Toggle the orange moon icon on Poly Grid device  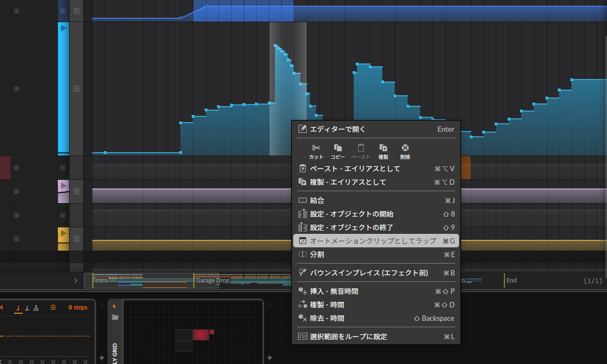[115, 306]
